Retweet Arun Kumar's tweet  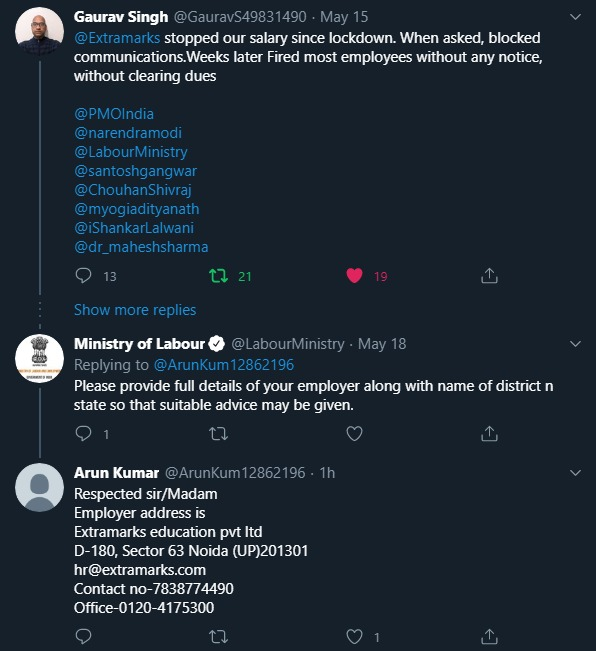pyautogui.click(x=218, y=636)
